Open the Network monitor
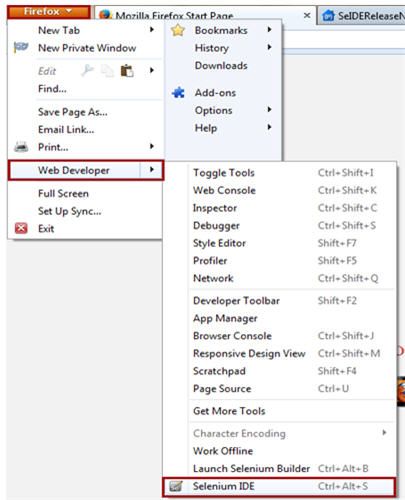Screen dimensions: 405x500 click(x=280, y=278)
